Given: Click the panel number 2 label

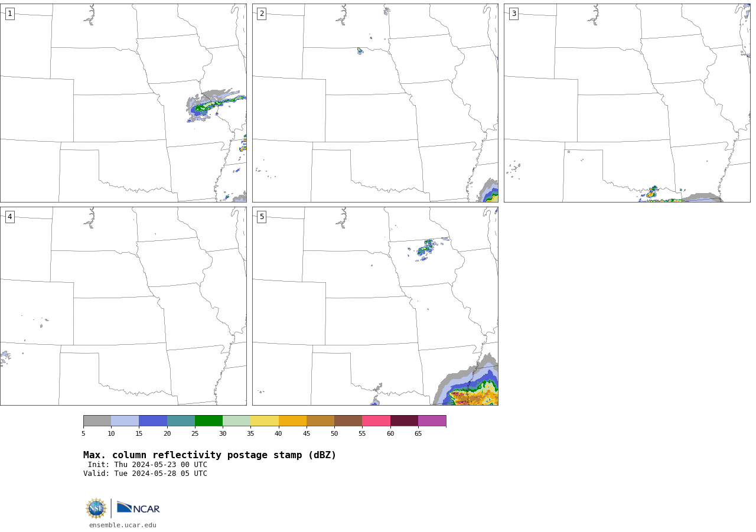Looking at the screenshot, I should point(262,14).
